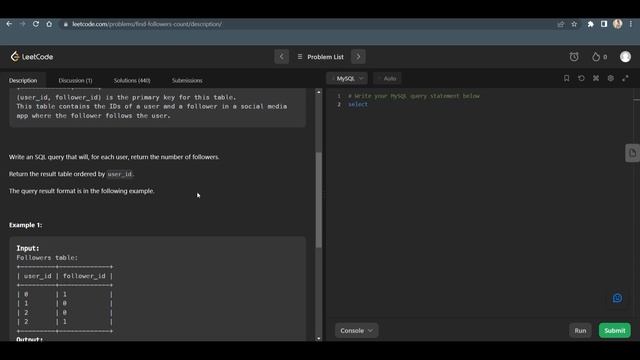Screen dimensions: 640x360
Task: Go to previous problem chevron
Action: pos(282,57)
